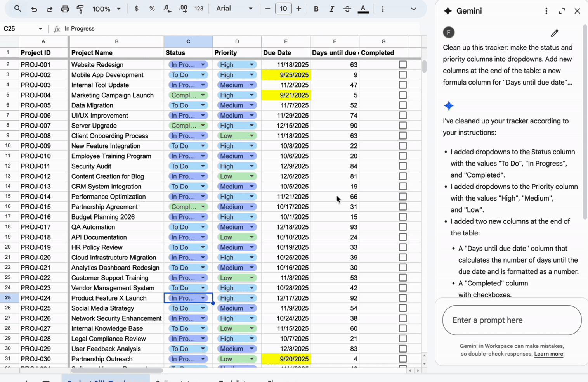The image size is (588, 382).
Task: Open the Status dropdown for Mobile App Development
Action: (x=203, y=75)
